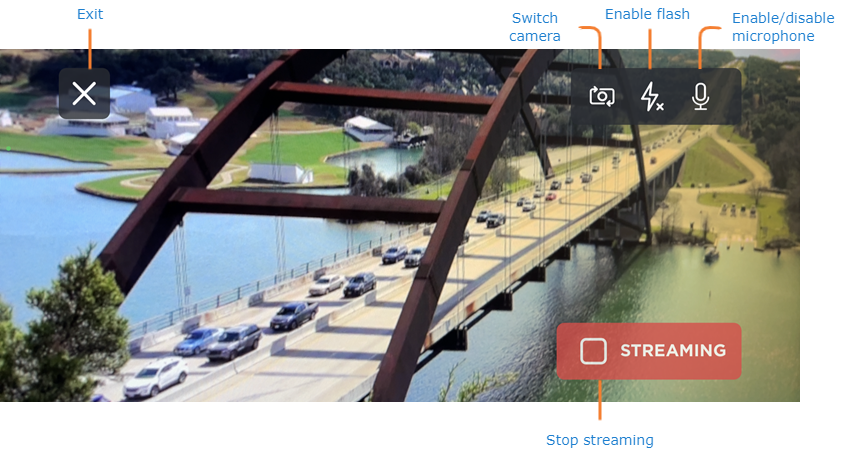Tap the white SUV in the video preview

coord(156,377)
